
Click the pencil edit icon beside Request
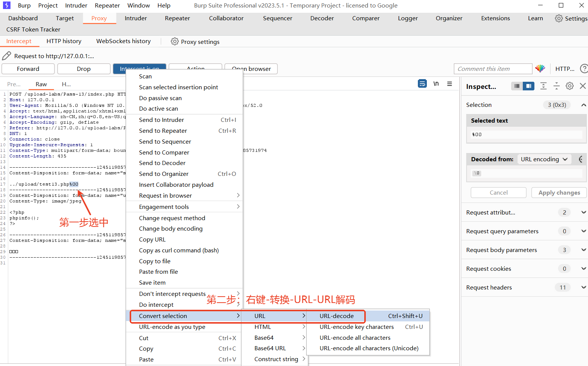(x=7, y=56)
